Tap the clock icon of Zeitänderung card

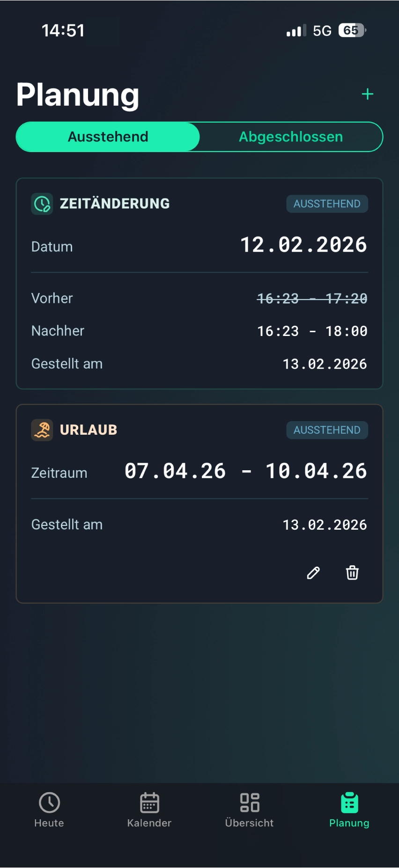click(42, 204)
